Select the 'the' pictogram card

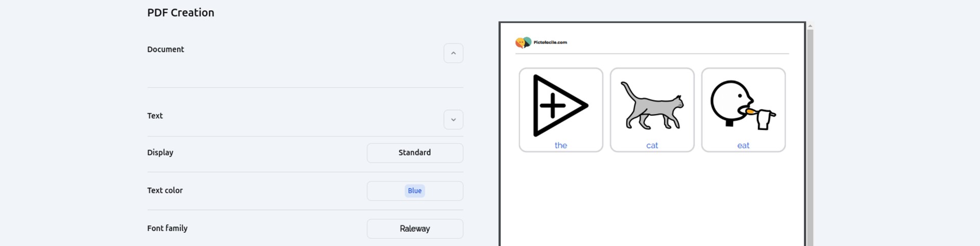pyautogui.click(x=561, y=110)
